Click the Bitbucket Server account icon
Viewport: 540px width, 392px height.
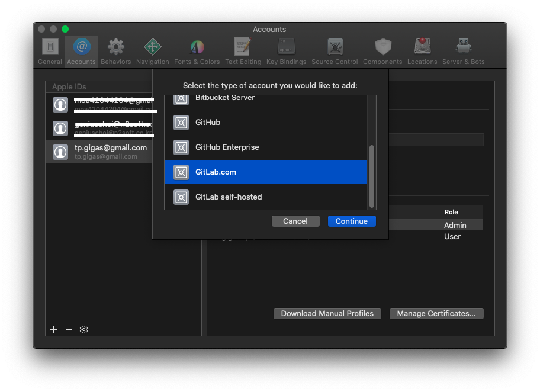pyautogui.click(x=181, y=99)
